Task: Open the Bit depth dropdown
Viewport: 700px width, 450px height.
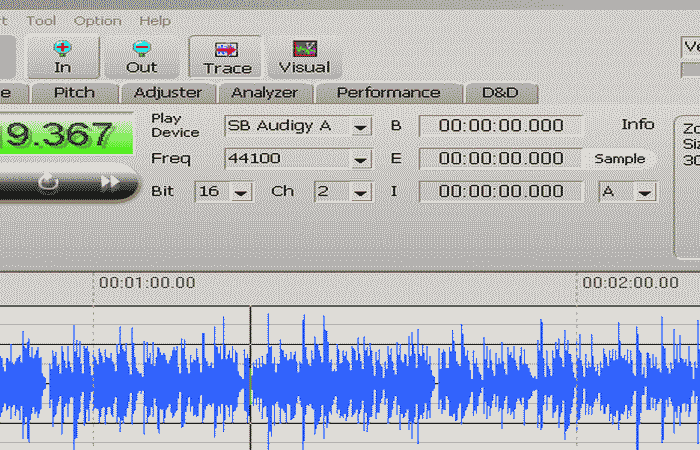Action: coord(240,192)
